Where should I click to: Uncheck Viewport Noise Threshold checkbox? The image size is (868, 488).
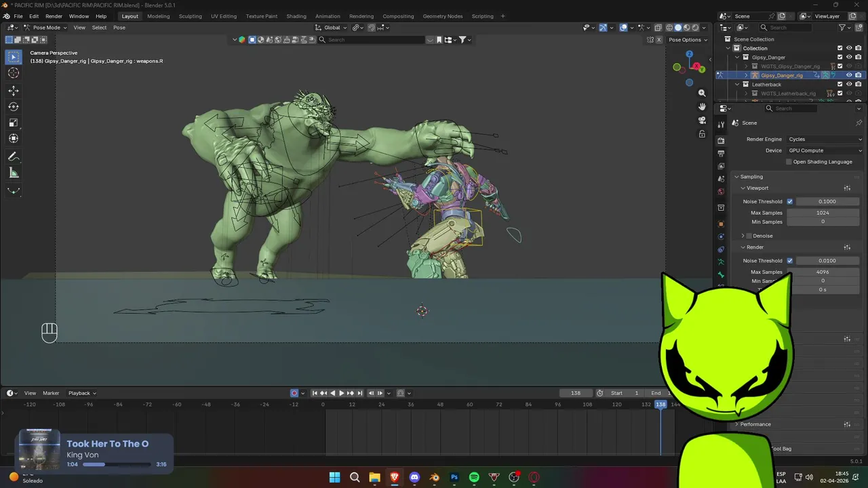point(789,201)
